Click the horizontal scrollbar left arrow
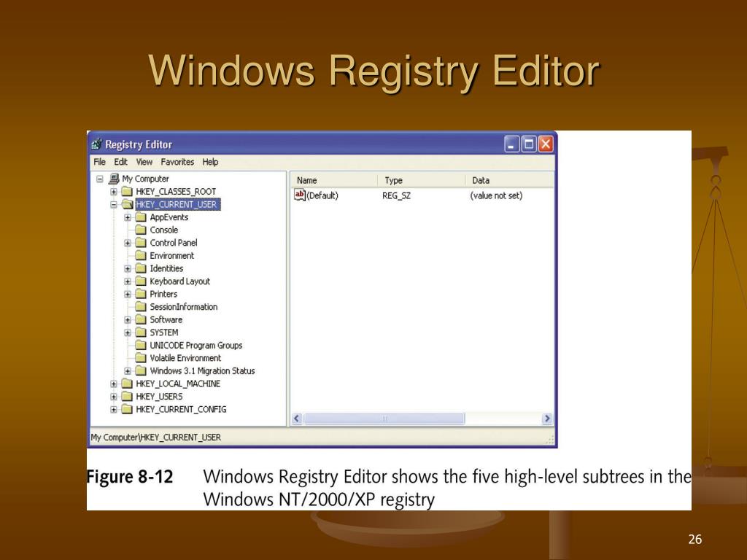This screenshot has height=560, width=747. pos(298,419)
